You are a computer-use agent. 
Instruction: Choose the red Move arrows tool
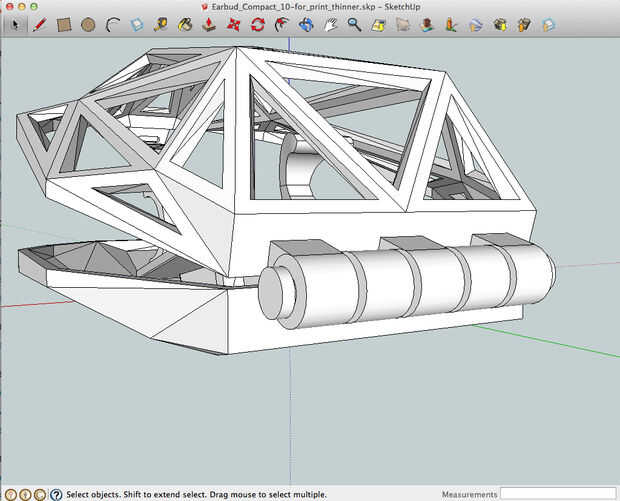point(234,24)
